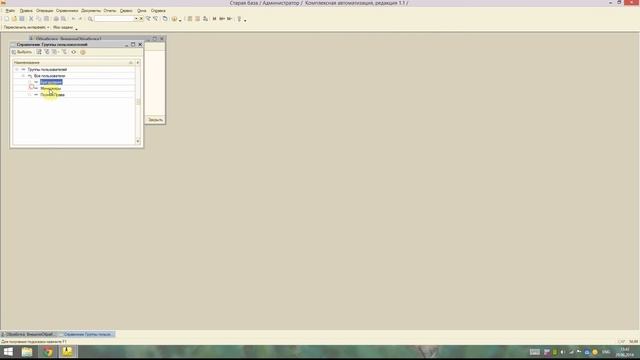
Task: Open the Windows Start button
Action: [8, 351]
